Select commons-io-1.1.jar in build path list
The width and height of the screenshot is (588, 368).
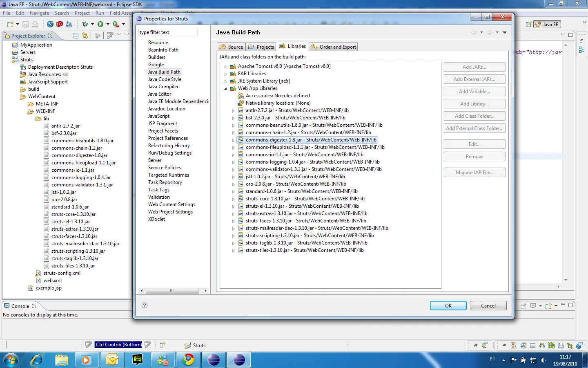point(304,155)
